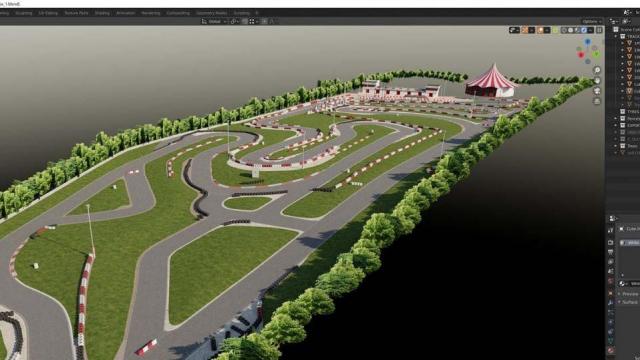Expand the Preview panel
Screen dimensions: 640x360
pyautogui.click(x=629, y=294)
